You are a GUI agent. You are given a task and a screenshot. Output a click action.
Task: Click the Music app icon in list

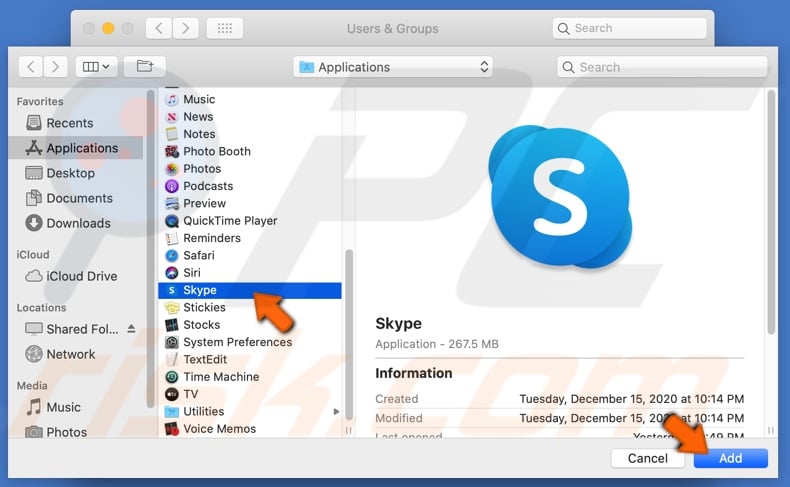172,99
